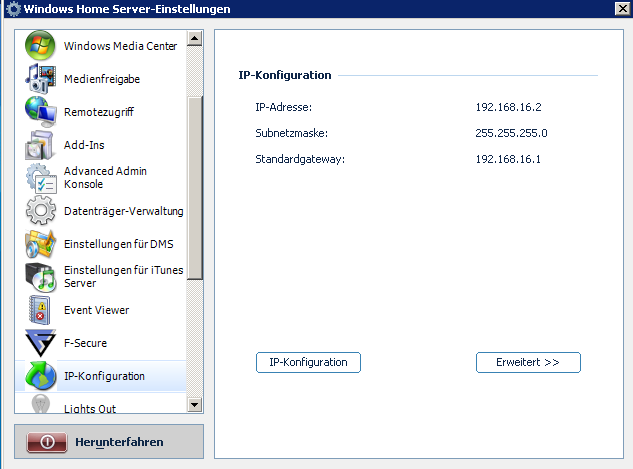
Task: Click the IP-Konfiguration green globe icon
Action: pyautogui.click(x=40, y=376)
